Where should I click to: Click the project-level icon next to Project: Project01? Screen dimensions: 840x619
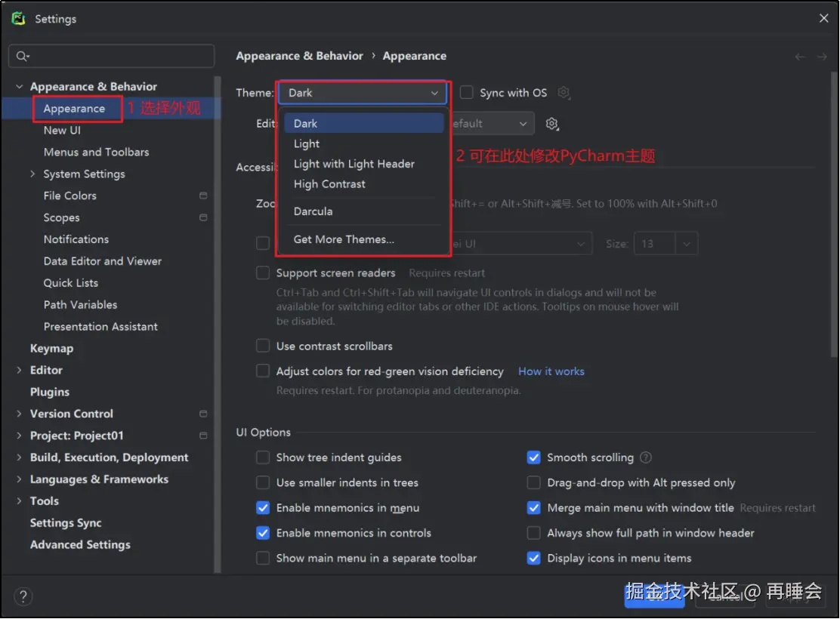(203, 436)
